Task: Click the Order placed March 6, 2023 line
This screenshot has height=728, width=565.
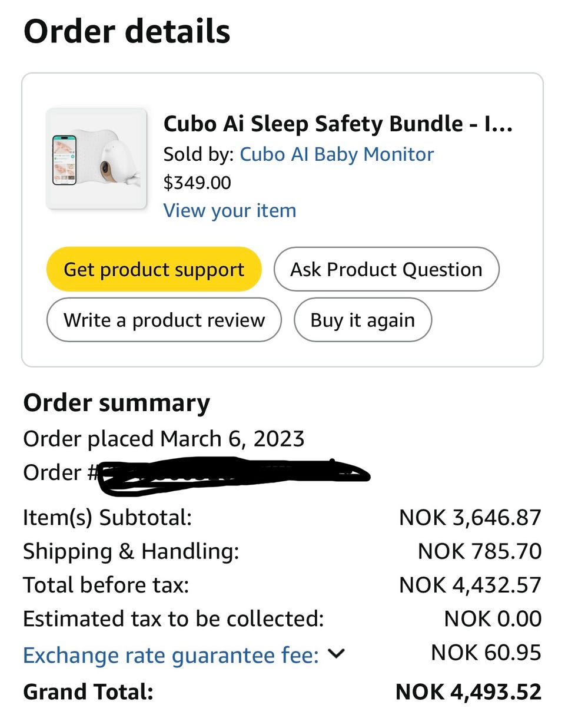Action: click(x=164, y=439)
